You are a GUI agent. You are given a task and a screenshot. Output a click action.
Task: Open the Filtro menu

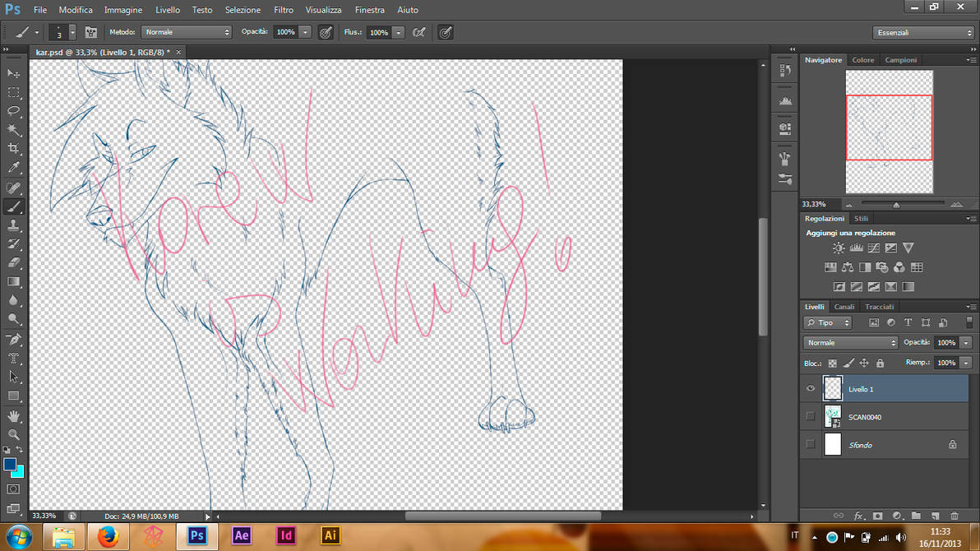pyautogui.click(x=283, y=10)
